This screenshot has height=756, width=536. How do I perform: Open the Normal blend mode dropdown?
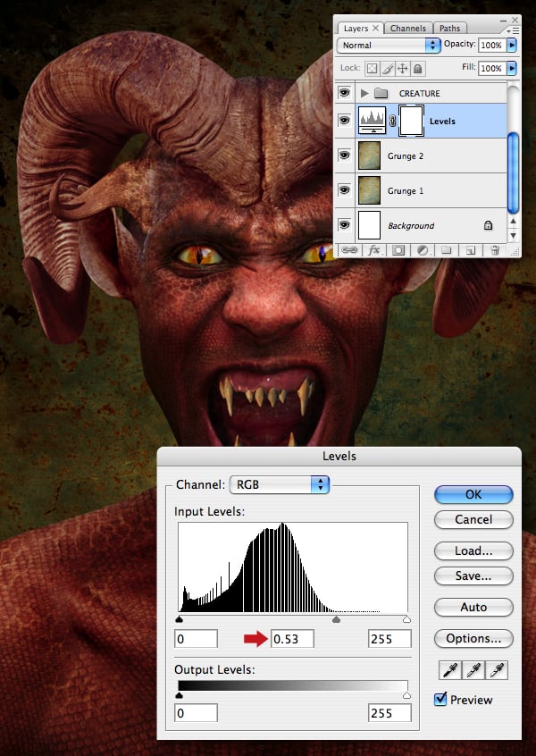388,46
